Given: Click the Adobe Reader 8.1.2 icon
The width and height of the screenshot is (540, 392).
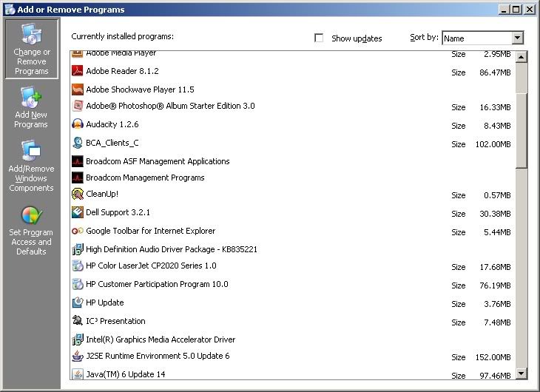Looking at the screenshot, I should coord(78,71).
